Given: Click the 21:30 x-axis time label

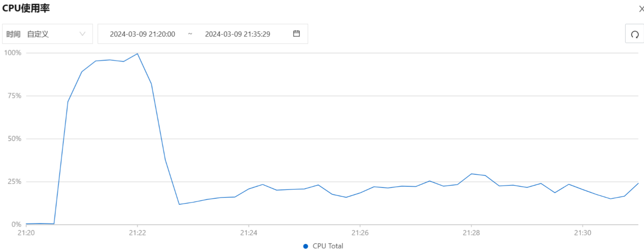Looking at the screenshot, I should tap(583, 233).
